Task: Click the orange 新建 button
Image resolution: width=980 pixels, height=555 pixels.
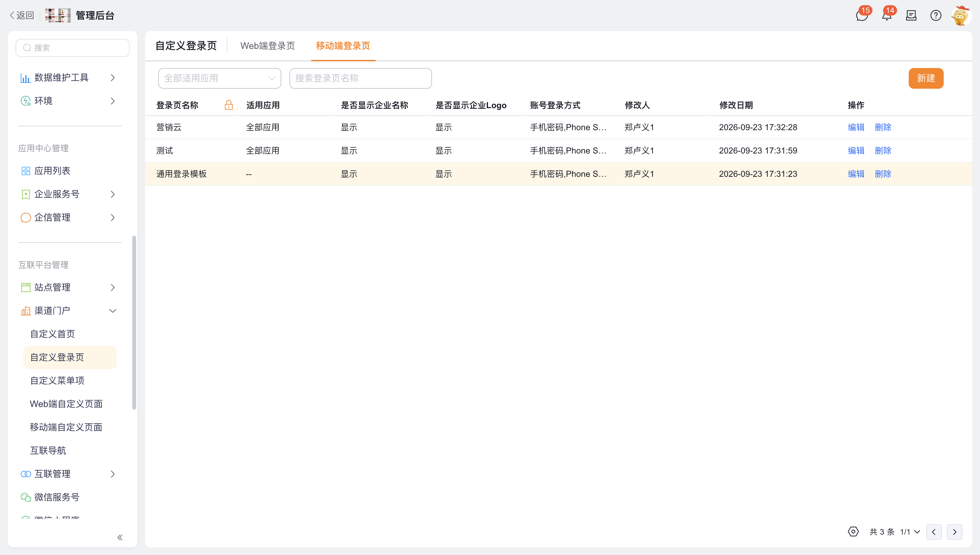Action: tap(926, 79)
